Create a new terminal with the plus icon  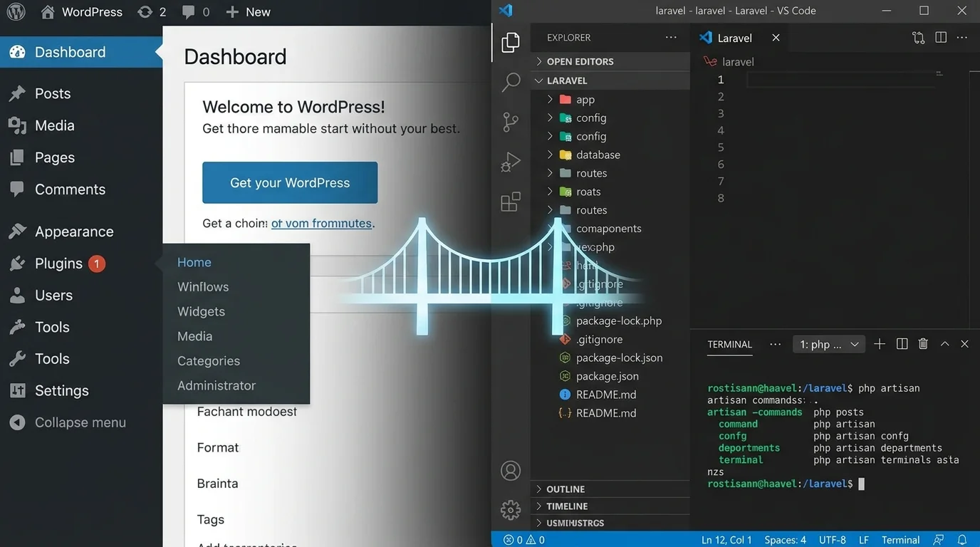pos(880,344)
